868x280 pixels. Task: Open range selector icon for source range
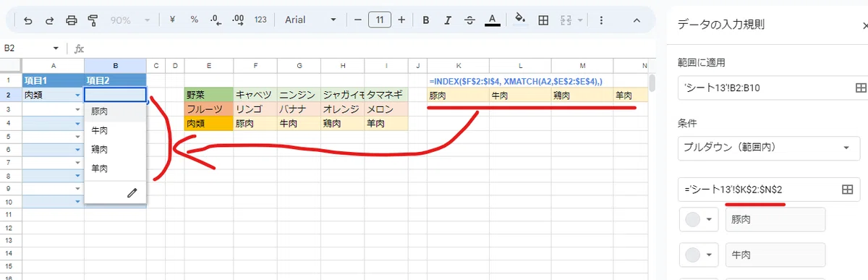point(847,189)
